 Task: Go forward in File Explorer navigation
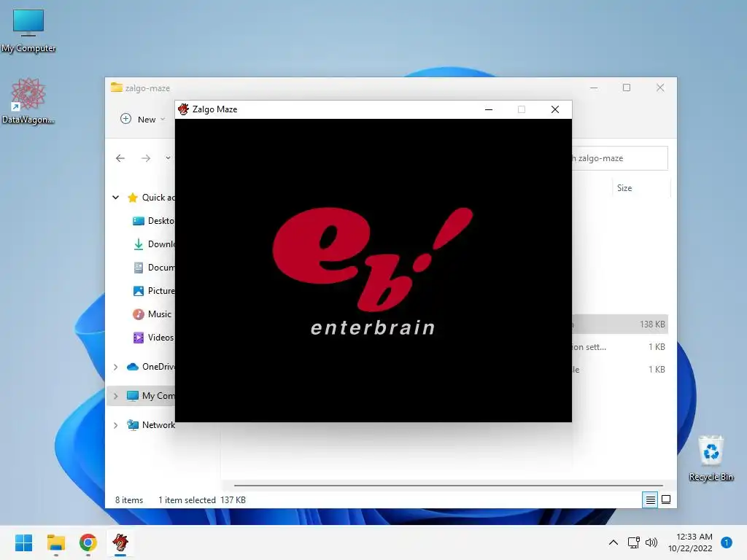[x=146, y=158]
